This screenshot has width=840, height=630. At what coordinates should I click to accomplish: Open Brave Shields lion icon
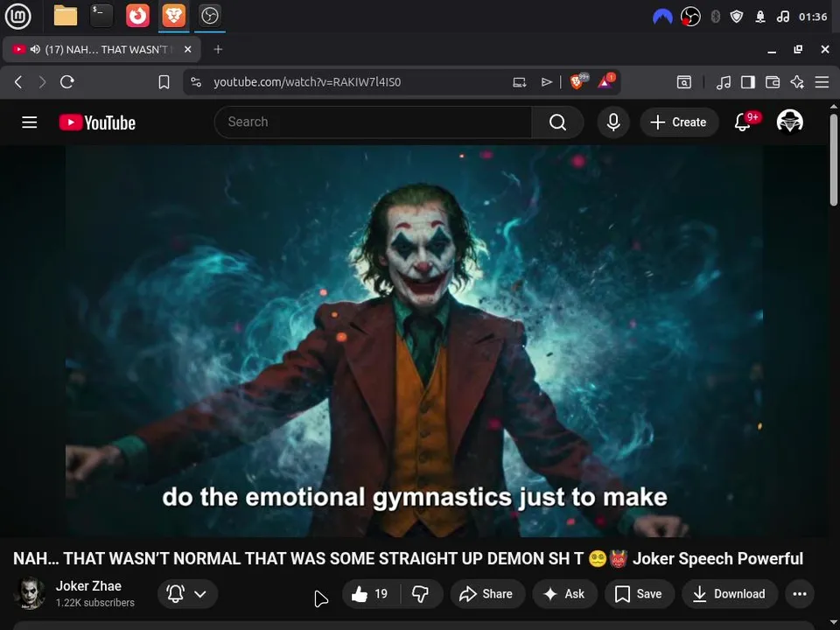point(578,81)
